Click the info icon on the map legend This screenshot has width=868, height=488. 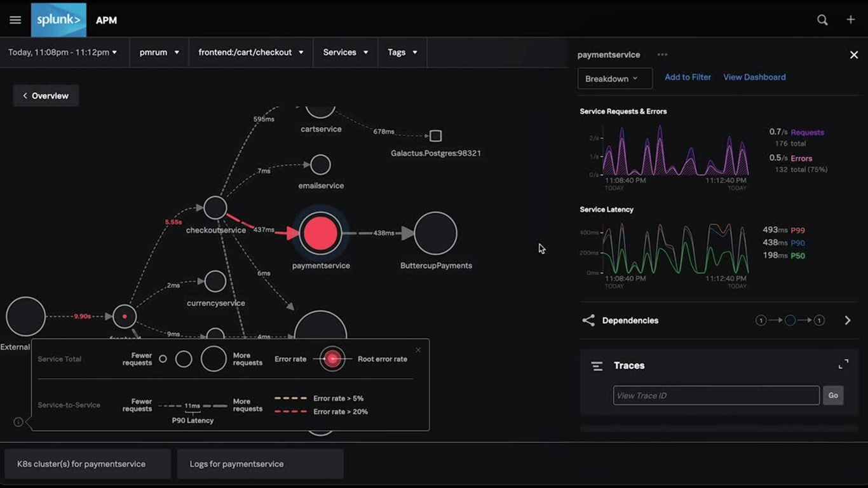[18, 421]
